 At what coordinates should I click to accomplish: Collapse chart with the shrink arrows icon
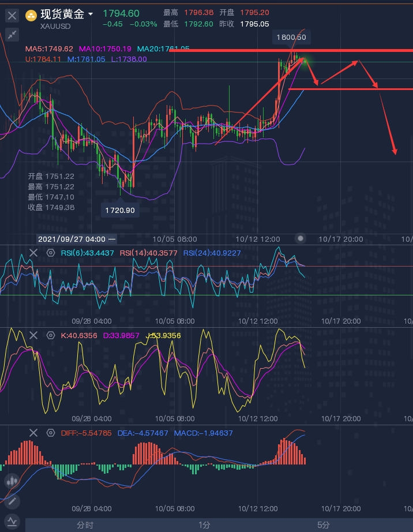click(12, 35)
